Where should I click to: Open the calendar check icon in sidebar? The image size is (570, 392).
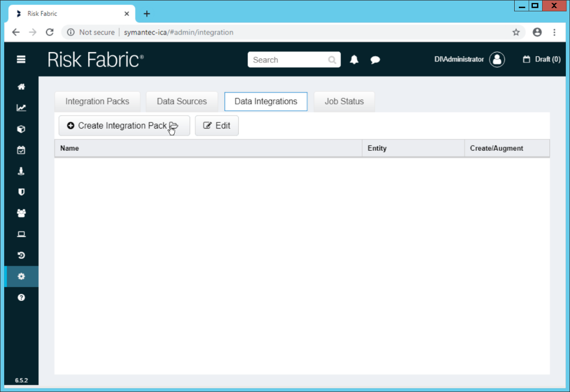pyautogui.click(x=21, y=150)
